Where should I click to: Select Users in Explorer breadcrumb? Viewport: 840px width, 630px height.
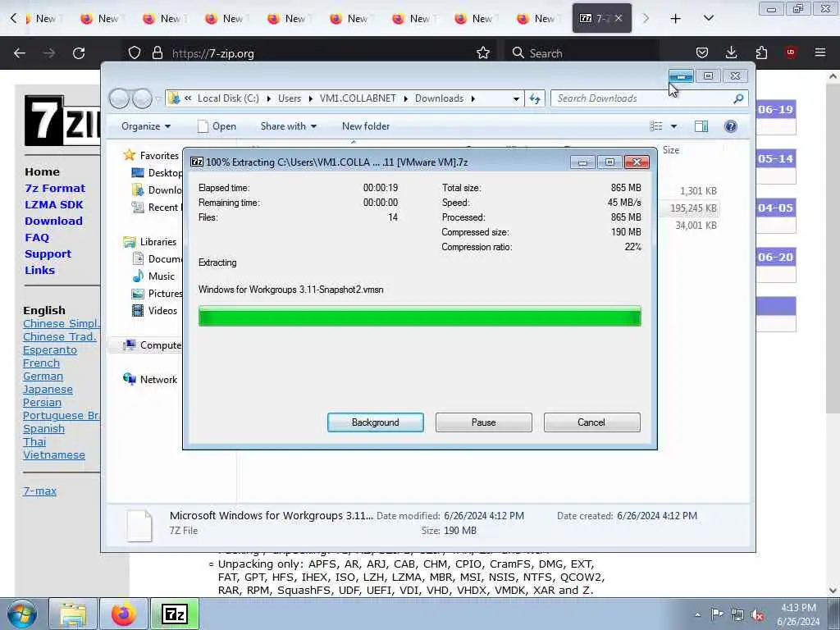tap(290, 98)
